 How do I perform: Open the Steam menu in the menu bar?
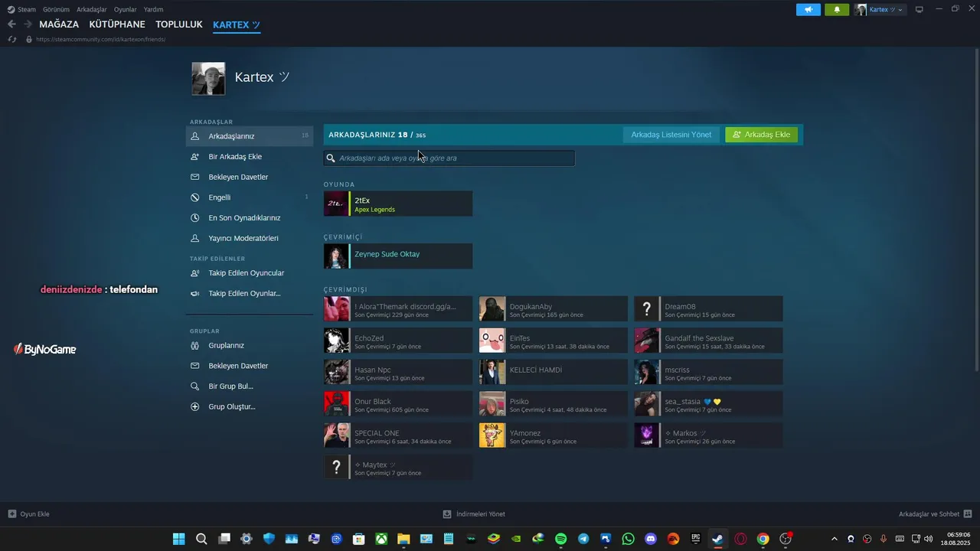21,9
